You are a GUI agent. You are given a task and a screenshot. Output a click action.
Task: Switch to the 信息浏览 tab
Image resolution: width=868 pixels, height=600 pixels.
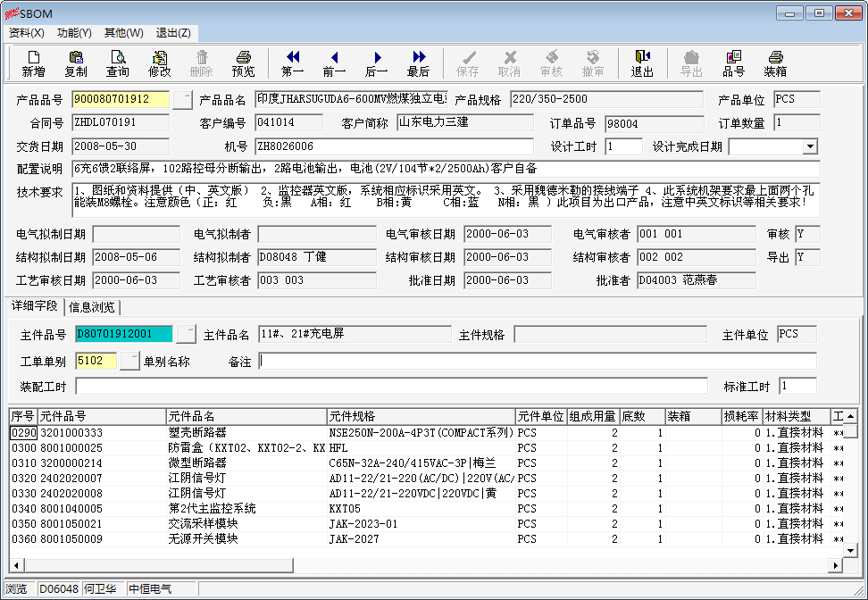92,307
